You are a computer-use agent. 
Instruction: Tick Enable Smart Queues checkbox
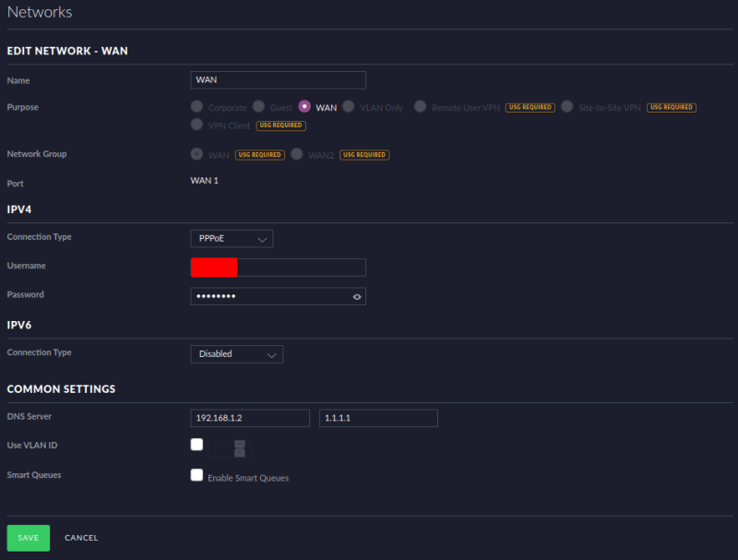tap(196, 475)
